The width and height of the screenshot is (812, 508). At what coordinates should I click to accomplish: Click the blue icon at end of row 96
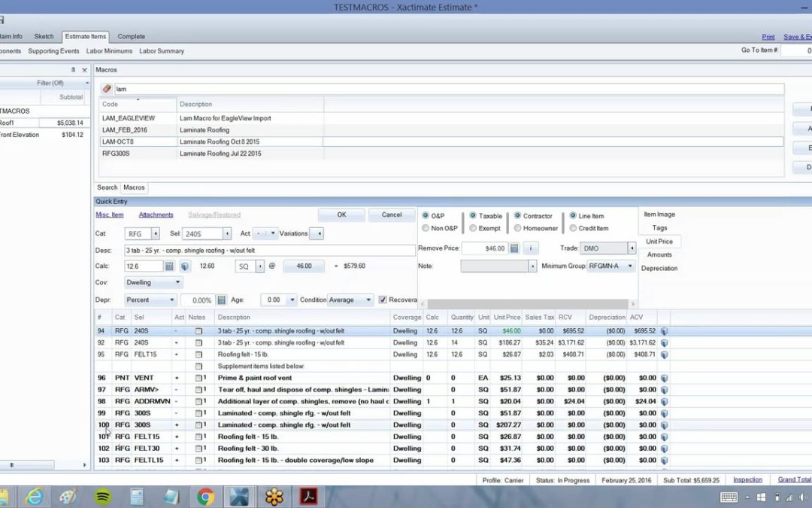point(664,378)
